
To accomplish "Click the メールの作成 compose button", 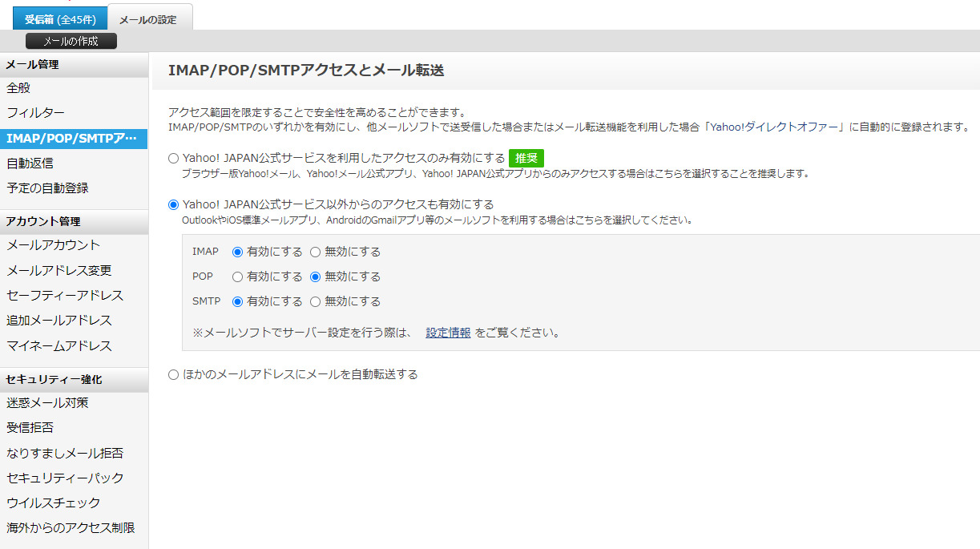I will (x=71, y=41).
